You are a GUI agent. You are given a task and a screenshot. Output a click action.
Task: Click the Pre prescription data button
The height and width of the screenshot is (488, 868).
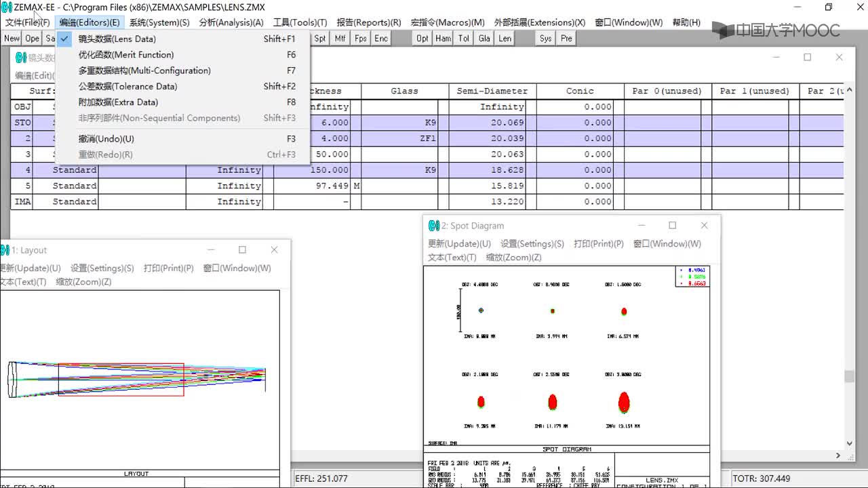click(567, 39)
